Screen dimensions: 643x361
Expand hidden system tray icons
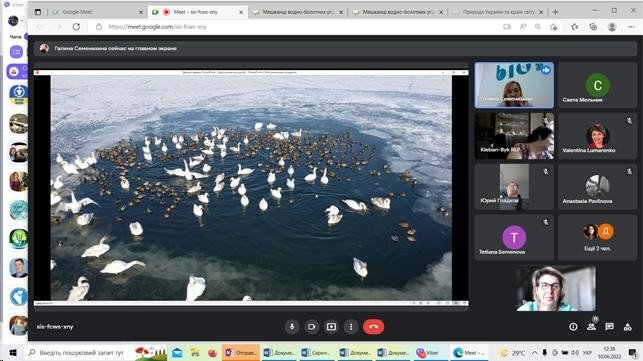pyautogui.click(x=534, y=352)
